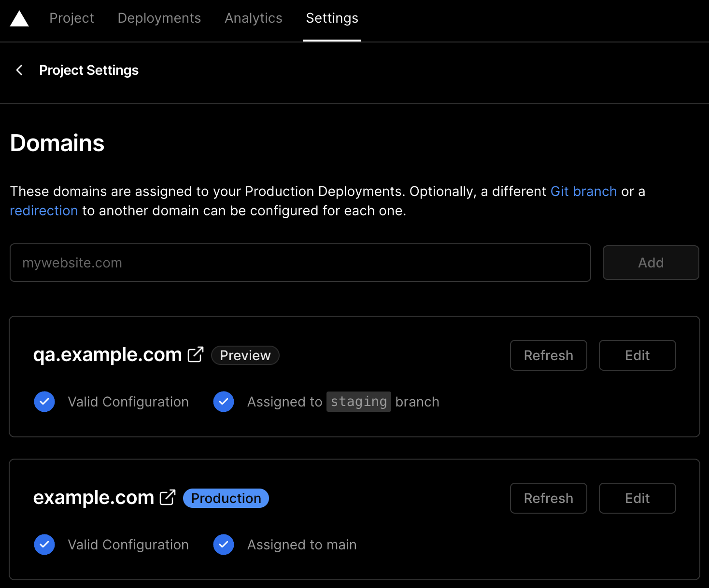Click the Preview badge on qa.example.com
Screen dimensions: 709x588
[245, 355]
